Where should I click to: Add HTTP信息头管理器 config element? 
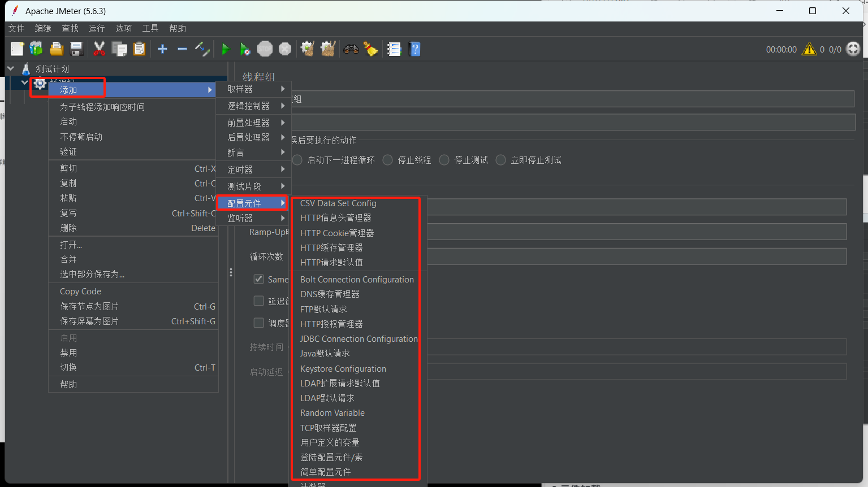tap(357, 218)
